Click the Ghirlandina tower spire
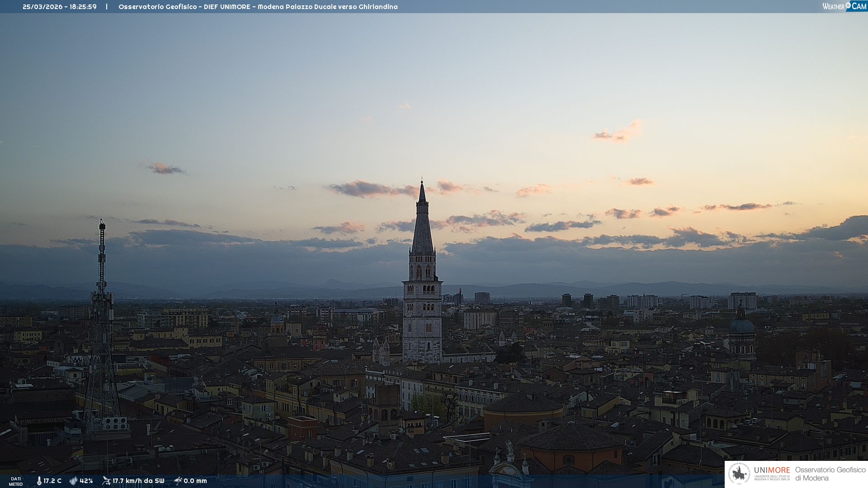Screen dimensions: 868x488 (422, 221)
